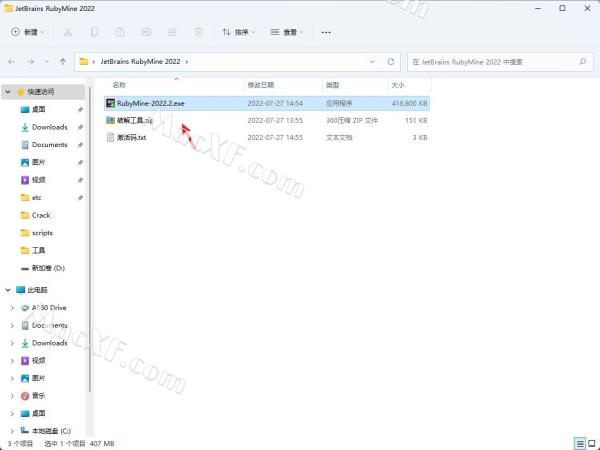Expand A360 Drive tree node
Image resolution: width=600 pixels, height=450 pixels.
click(12, 308)
